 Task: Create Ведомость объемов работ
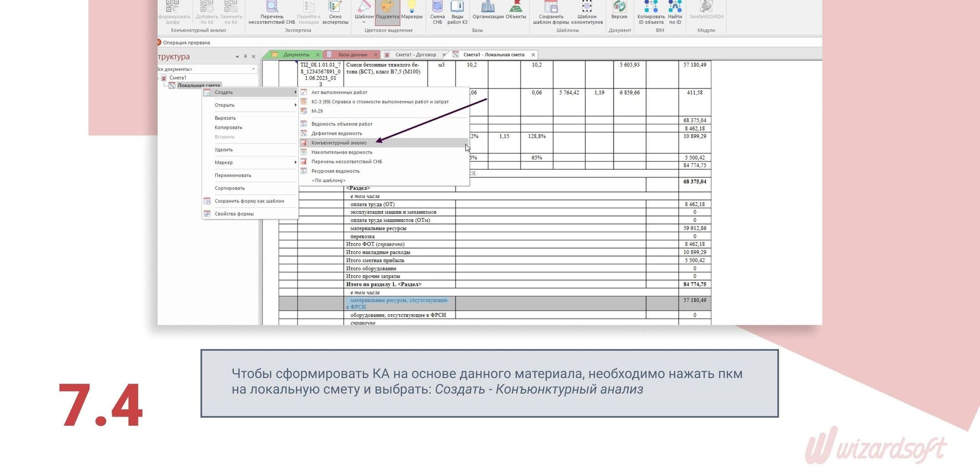pos(342,124)
